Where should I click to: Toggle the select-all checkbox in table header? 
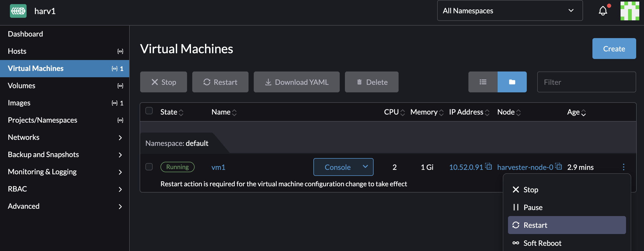tap(149, 111)
